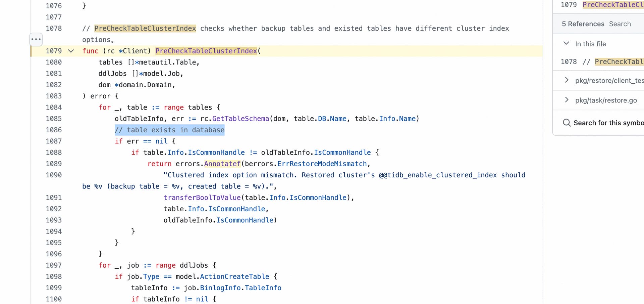Select line number 1086
Viewport: 644px width, 304px height.
[x=54, y=130]
